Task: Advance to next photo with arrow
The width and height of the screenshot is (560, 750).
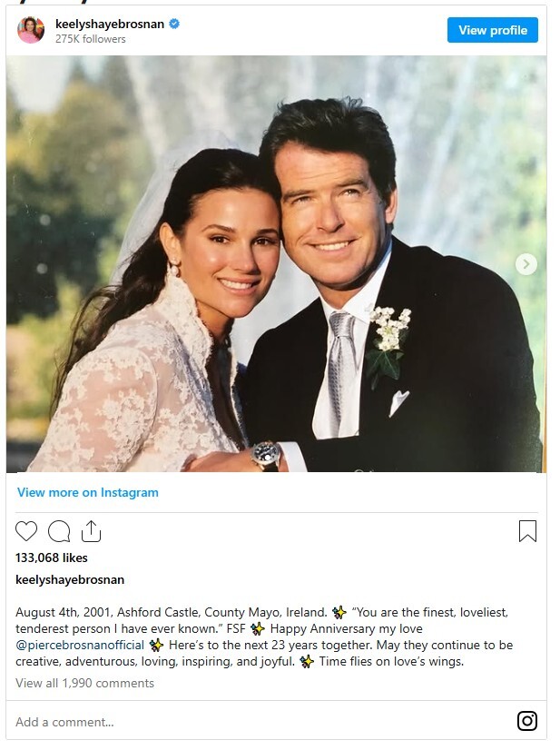Action: pyautogui.click(x=526, y=264)
